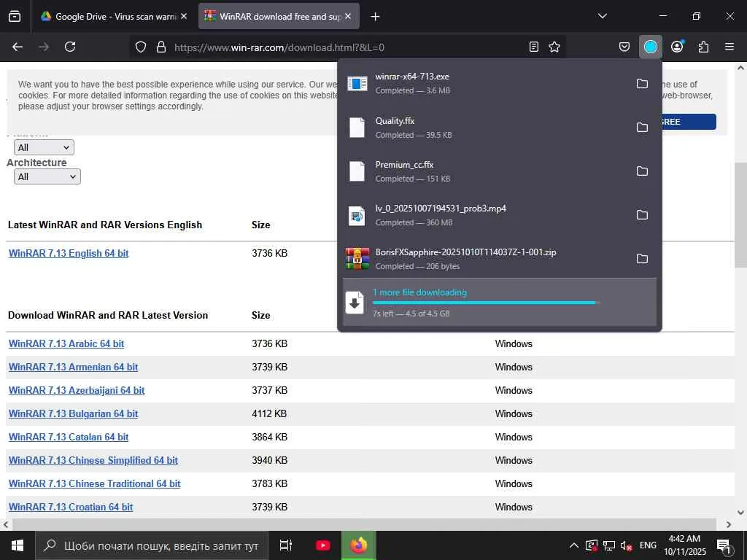Show winrar-x64-713.exe in its folder
747x560 pixels.
tap(642, 83)
